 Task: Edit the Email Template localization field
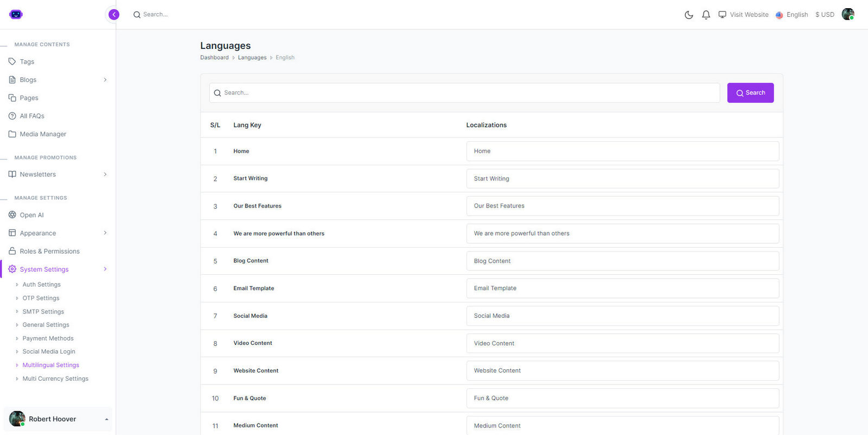623,288
